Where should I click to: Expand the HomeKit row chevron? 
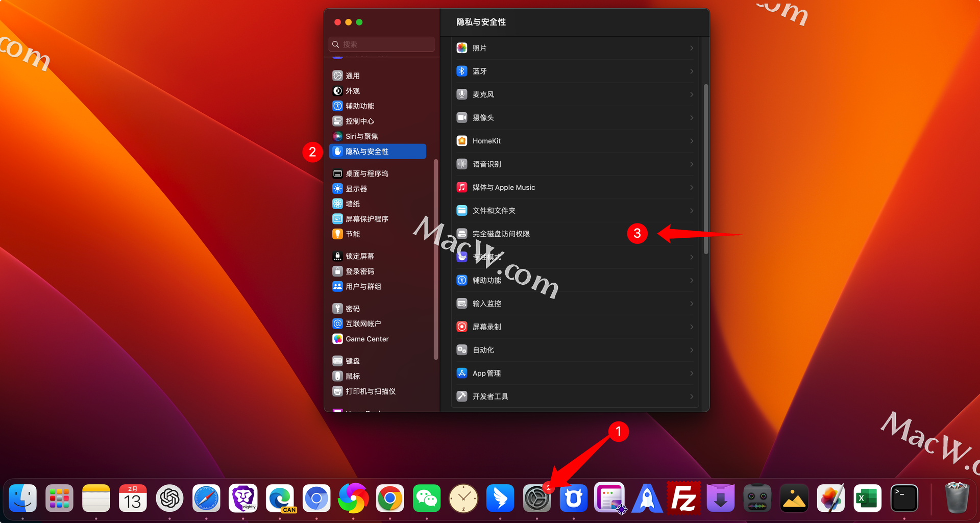(x=692, y=141)
